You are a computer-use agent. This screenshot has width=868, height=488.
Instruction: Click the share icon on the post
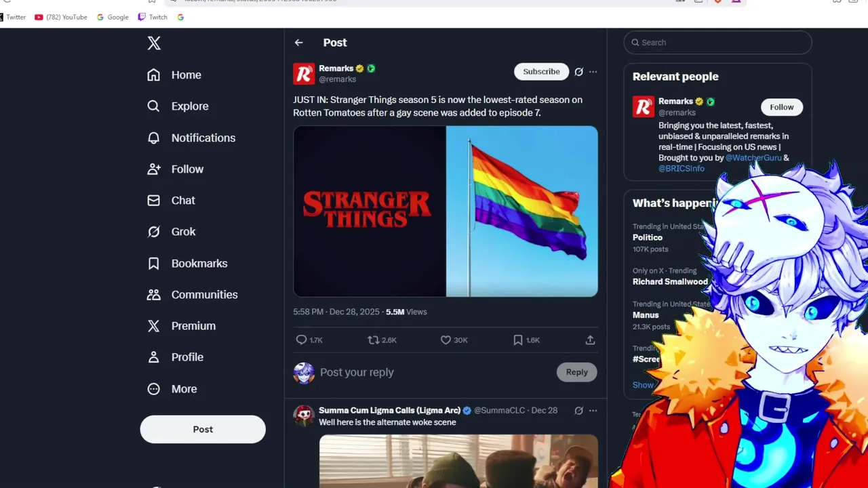pos(590,340)
